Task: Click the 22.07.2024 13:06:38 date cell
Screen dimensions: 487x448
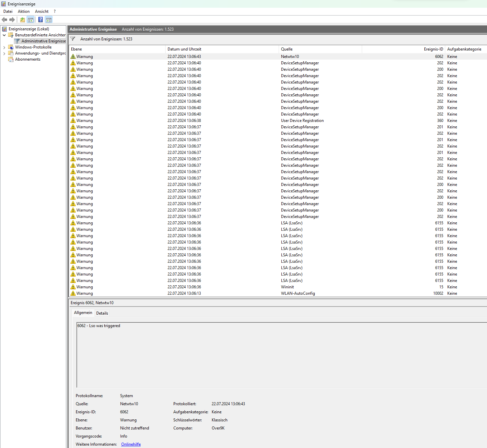Action: point(184,121)
